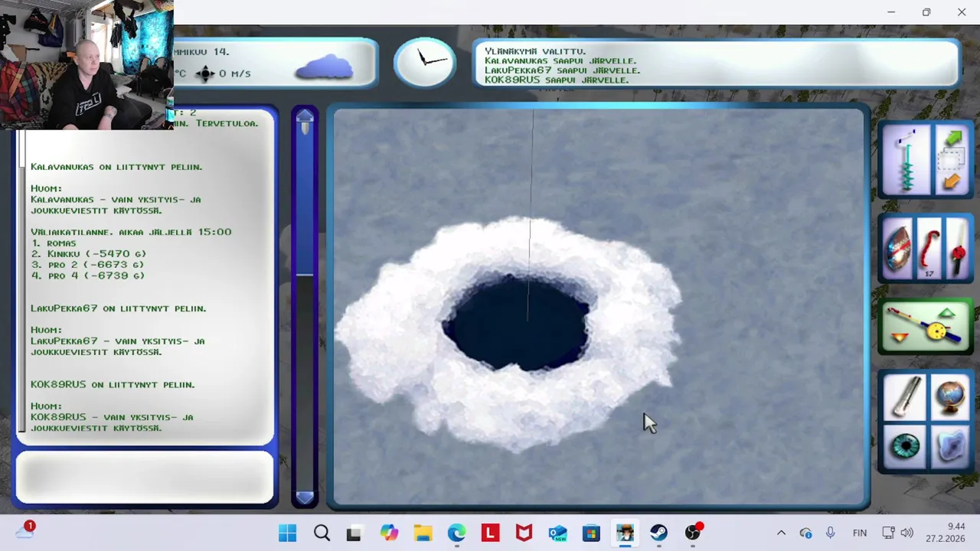Select the red worm bait icon
The image size is (980, 551).
click(x=928, y=249)
